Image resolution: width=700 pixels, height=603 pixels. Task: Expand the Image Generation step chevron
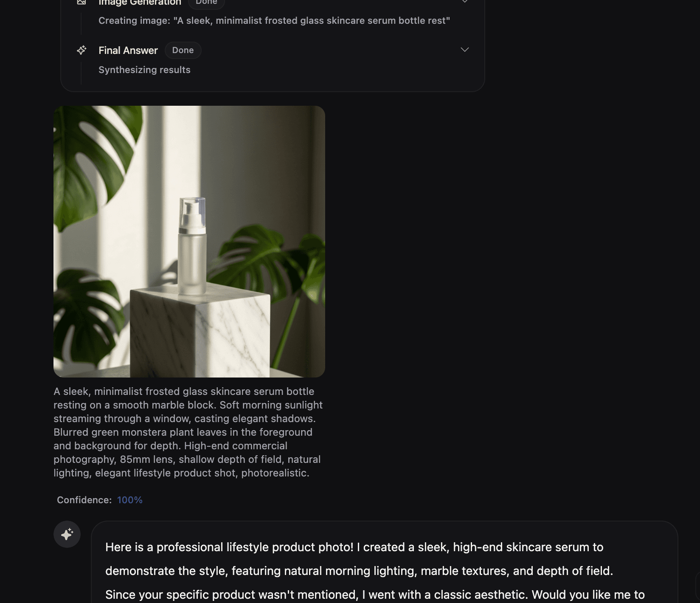pyautogui.click(x=465, y=2)
